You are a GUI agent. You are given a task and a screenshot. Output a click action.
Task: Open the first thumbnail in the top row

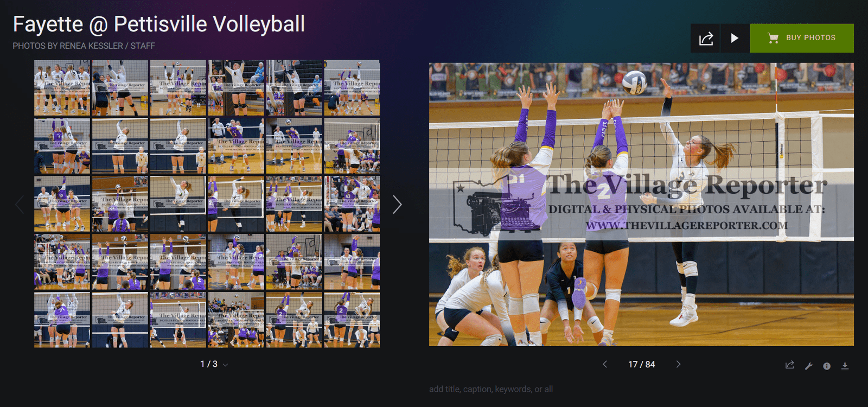[x=62, y=87]
